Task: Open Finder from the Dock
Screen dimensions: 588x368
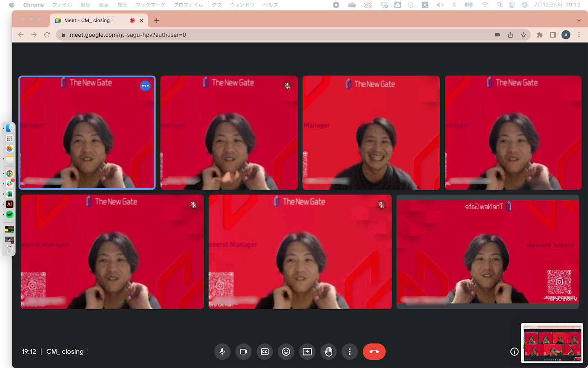Action: (x=9, y=128)
